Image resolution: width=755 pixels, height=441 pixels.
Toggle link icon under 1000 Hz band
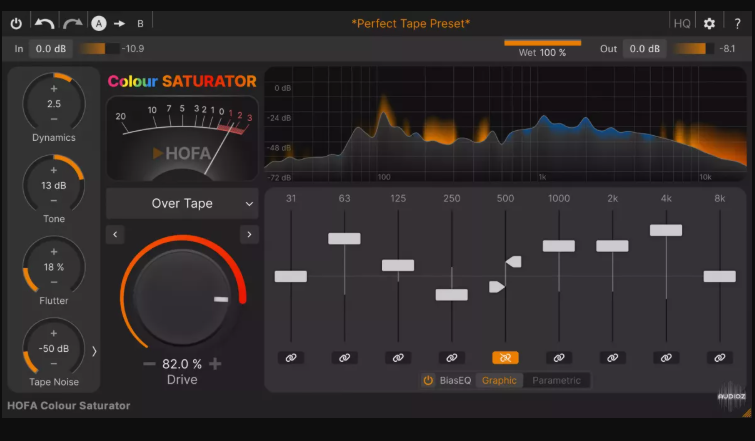559,358
